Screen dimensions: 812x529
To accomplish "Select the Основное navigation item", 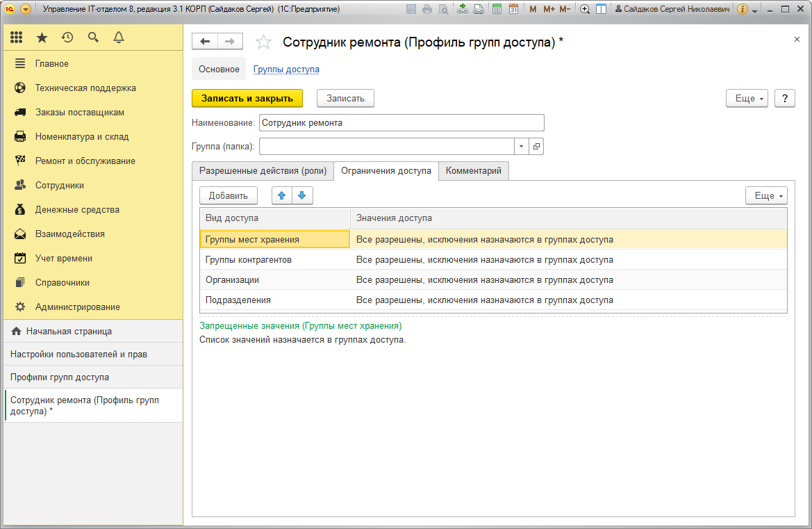I will (x=219, y=70).
